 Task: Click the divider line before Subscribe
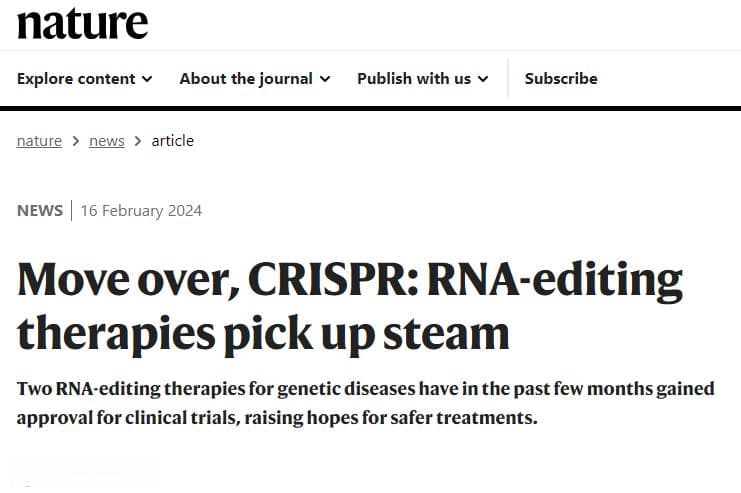(x=508, y=78)
